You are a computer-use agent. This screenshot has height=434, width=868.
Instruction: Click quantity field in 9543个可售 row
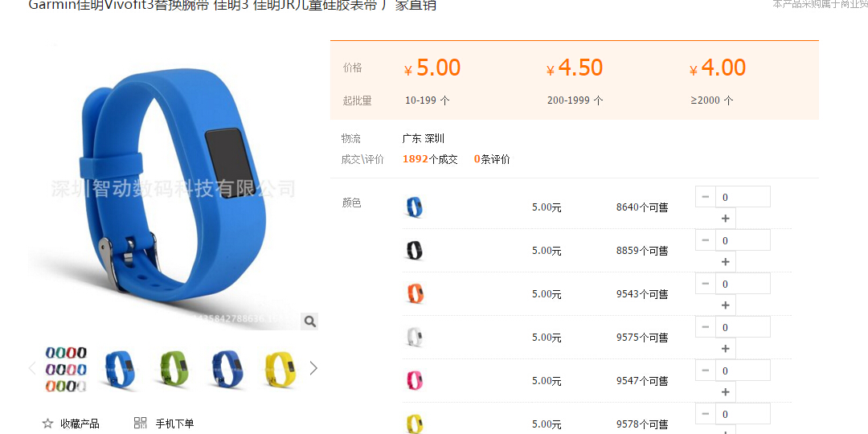[743, 284]
